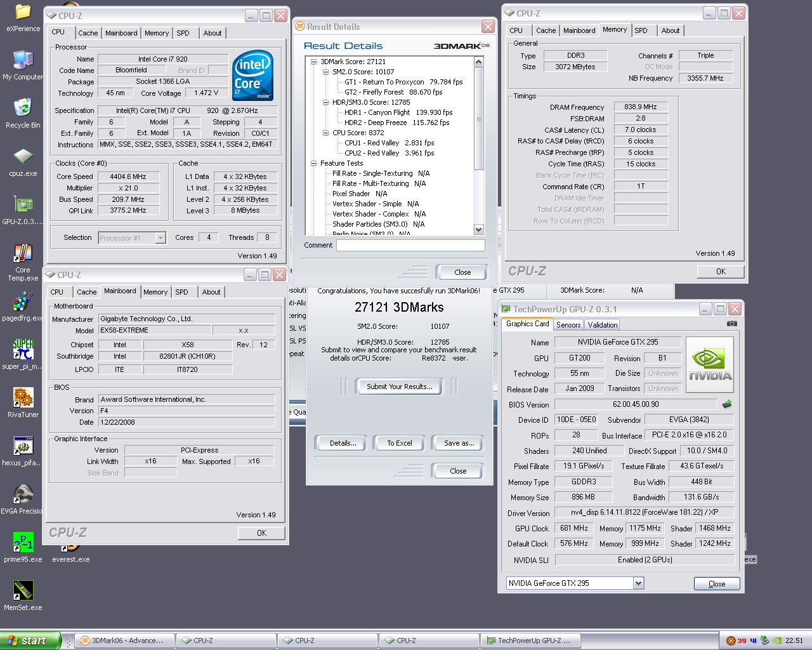Image resolution: width=812 pixels, height=650 pixels.
Task: Click mainboard Model EX58-EXTREME field
Action: [155, 331]
